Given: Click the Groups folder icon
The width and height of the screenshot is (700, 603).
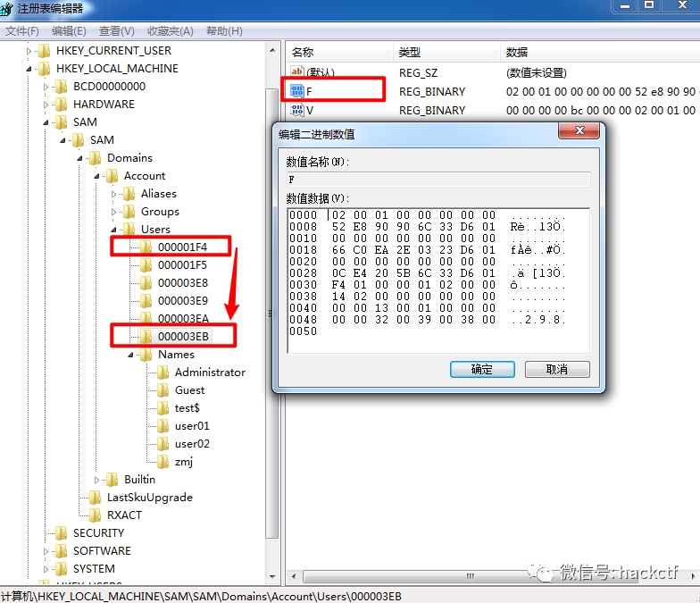Looking at the screenshot, I should pos(129,212).
